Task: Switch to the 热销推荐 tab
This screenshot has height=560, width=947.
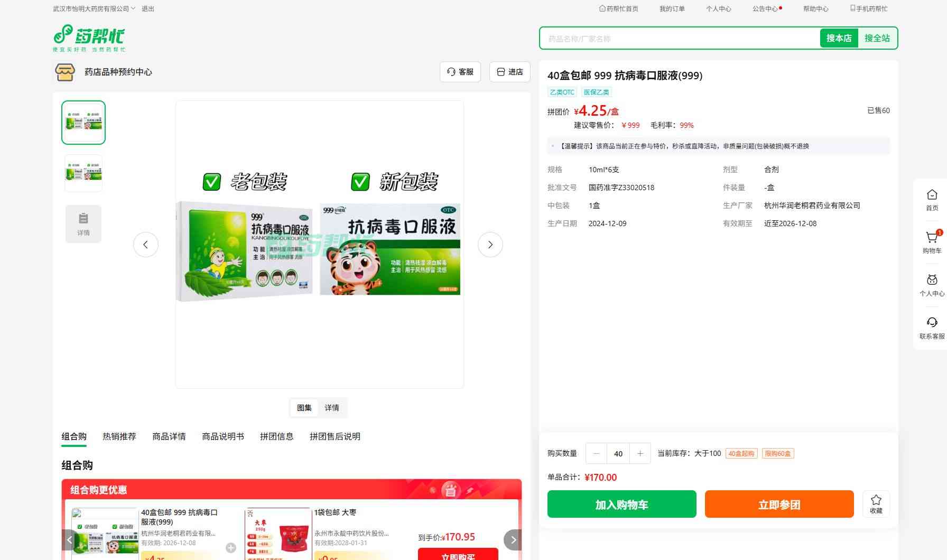Action: 119,436
